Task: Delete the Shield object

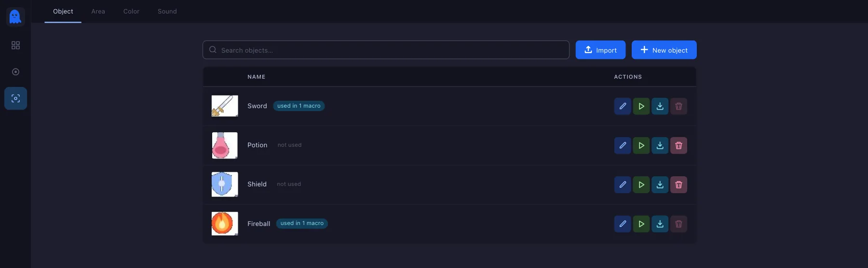Action: point(678,184)
